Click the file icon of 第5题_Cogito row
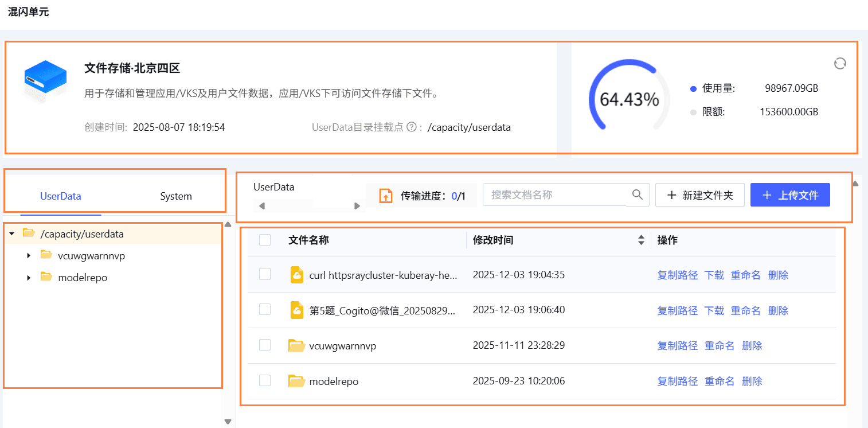The image size is (868, 428). coord(297,310)
